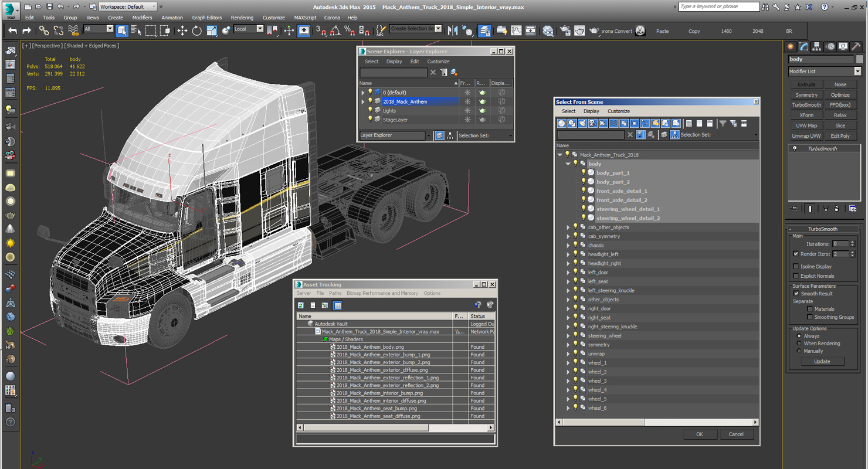Open the Graph Editors menu

tap(206, 18)
